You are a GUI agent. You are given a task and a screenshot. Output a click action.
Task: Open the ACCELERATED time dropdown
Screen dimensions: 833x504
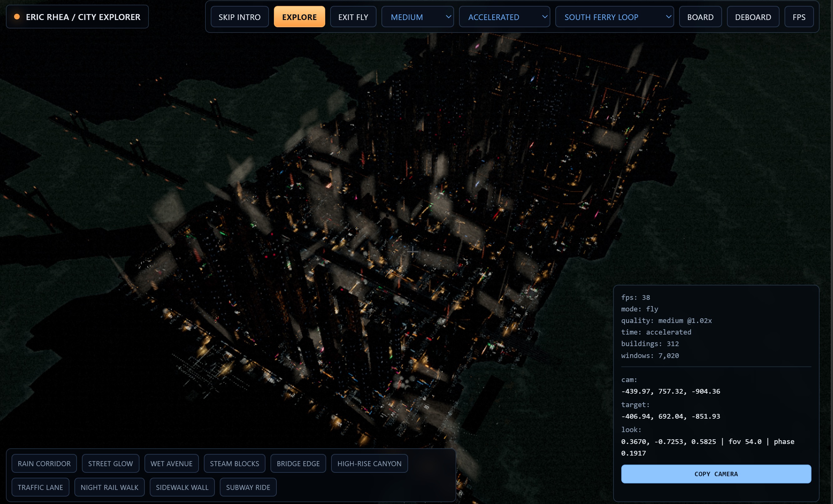pos(504,17)
